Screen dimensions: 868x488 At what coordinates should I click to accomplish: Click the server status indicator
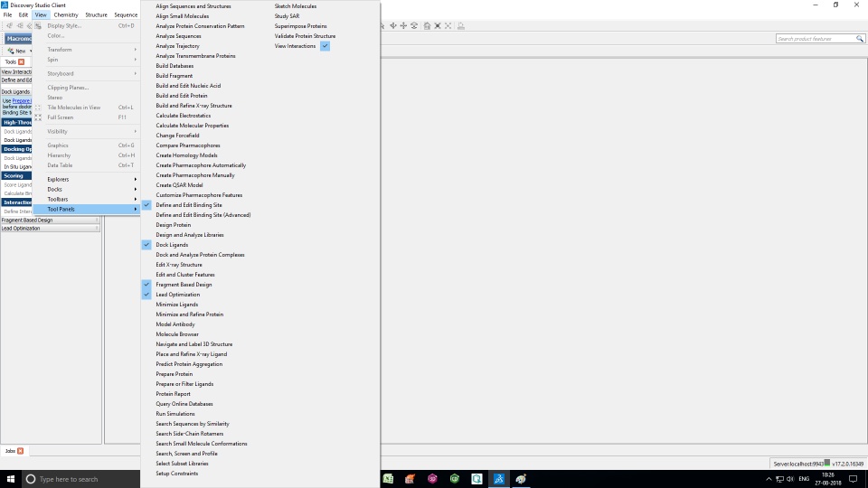[827, 463]
